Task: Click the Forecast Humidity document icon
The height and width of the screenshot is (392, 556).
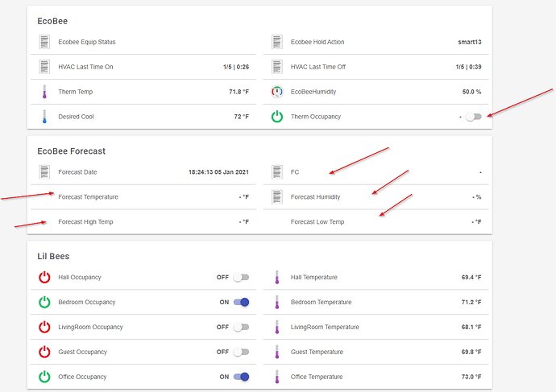Action: (x=277, y=197)
